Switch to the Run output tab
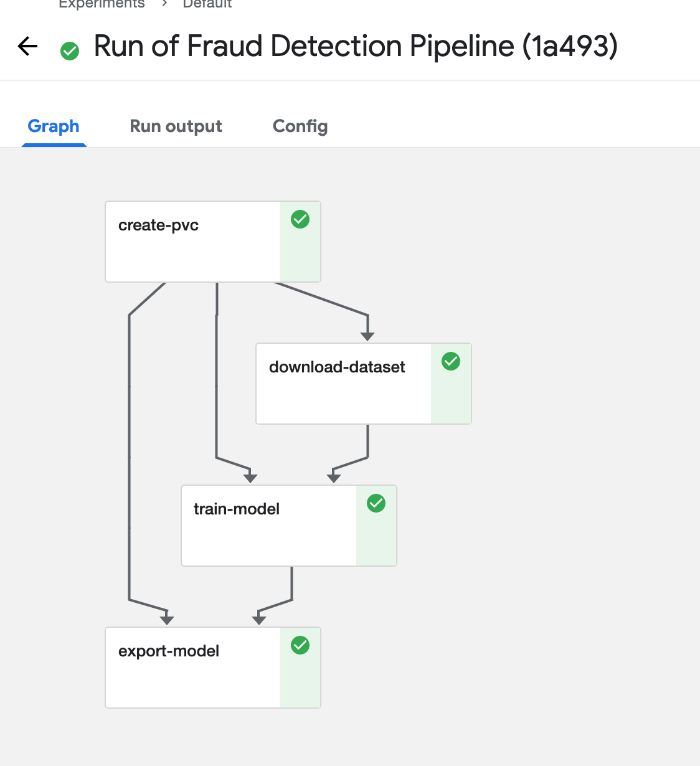The height and width of the screenshot is (766, 700). [x=176, y=126]
